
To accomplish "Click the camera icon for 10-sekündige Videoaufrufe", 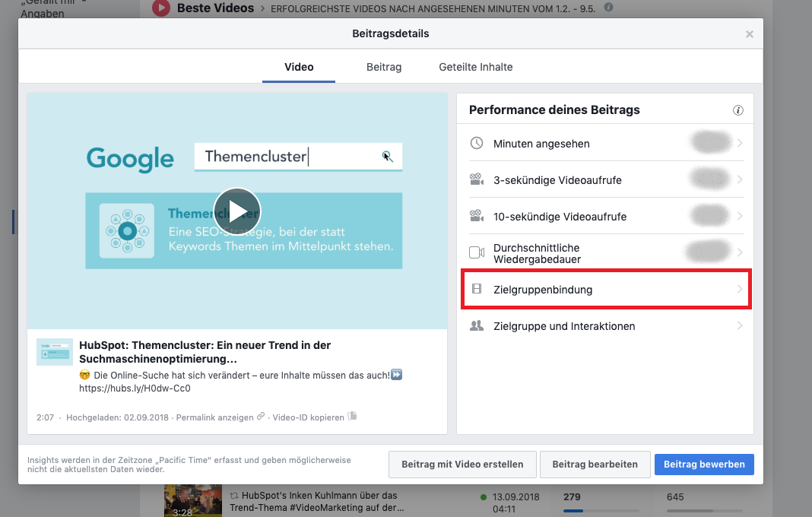I will point(477,215).
